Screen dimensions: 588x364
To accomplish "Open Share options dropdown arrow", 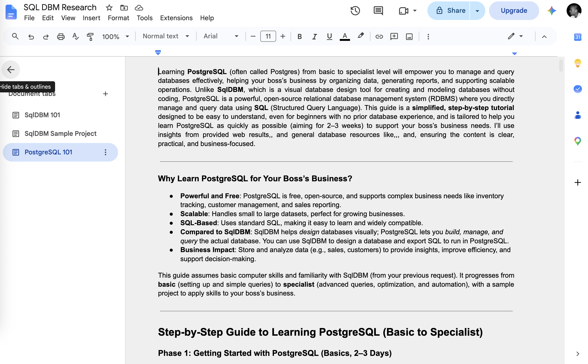I will click(x=477, y=11).
